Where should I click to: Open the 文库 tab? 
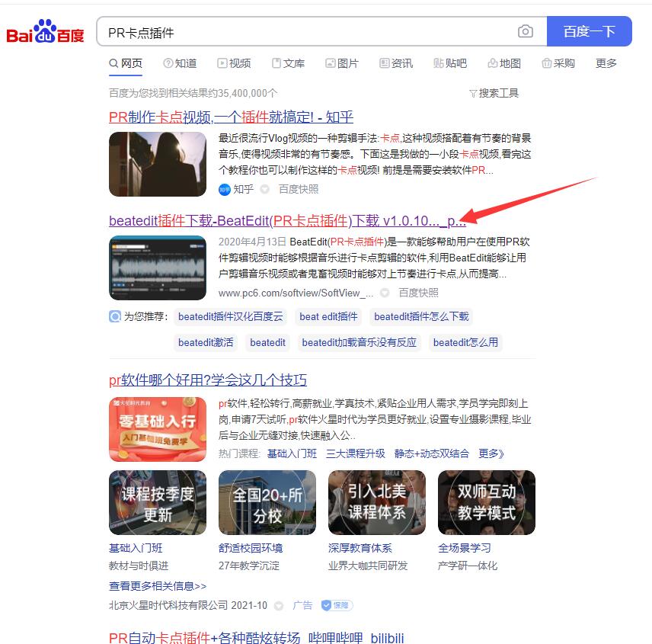coord(288,63)
